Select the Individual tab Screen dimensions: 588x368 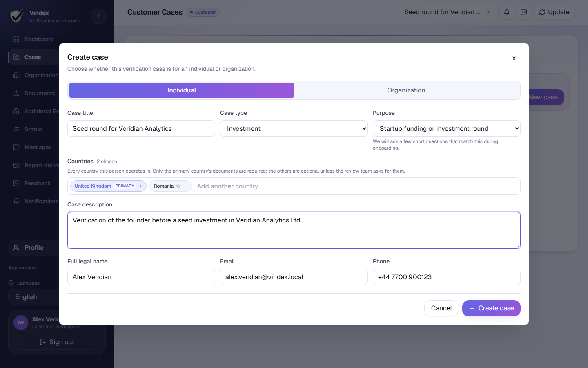182,90
